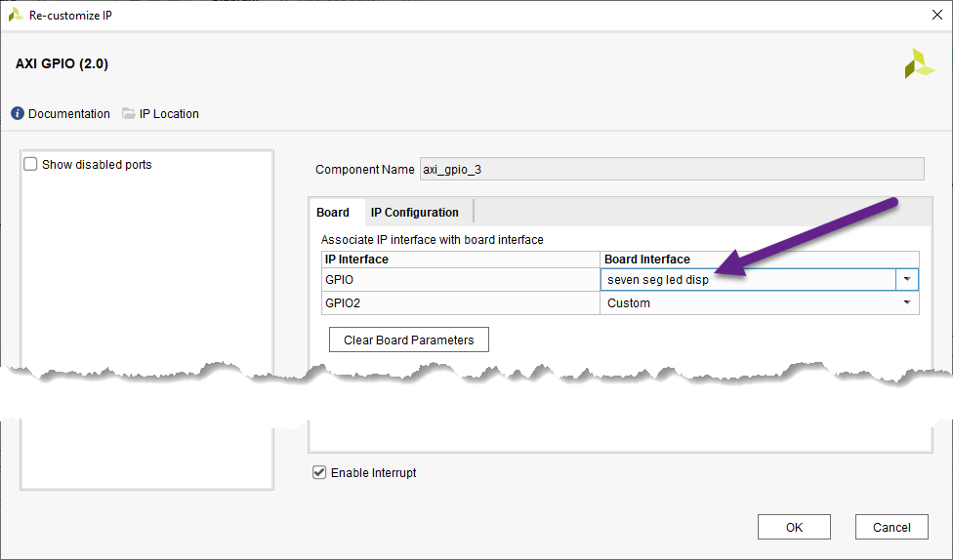Screen dimensions: 953x560
Task: Click the IP Location folder icon
Action: coord(129,114)
